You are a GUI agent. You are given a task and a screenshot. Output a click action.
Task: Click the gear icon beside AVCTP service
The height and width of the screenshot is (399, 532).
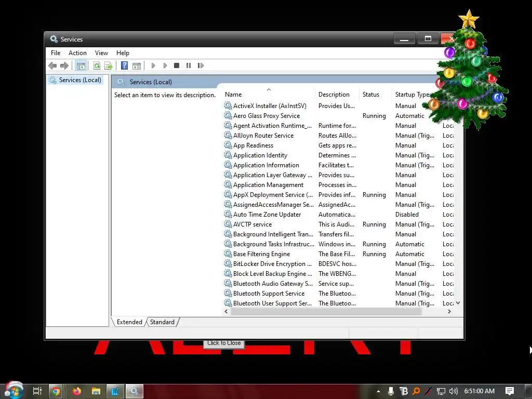[x=228, y=224]
